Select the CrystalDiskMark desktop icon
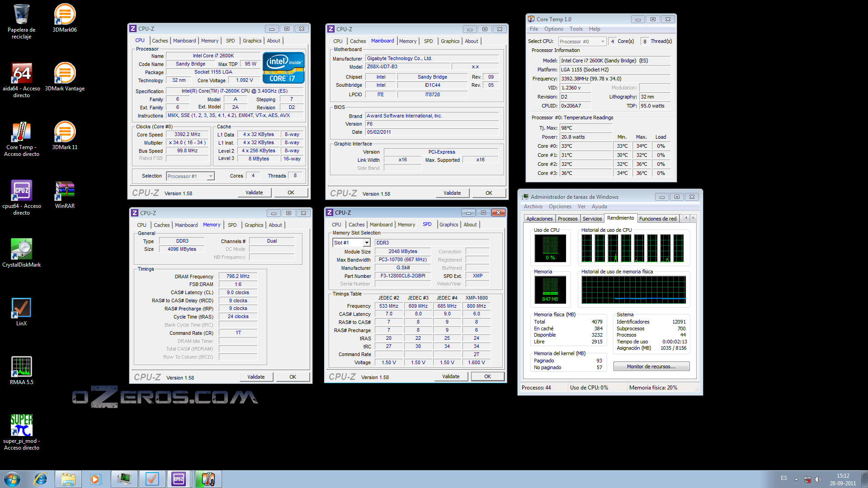 tap(21, 253)
